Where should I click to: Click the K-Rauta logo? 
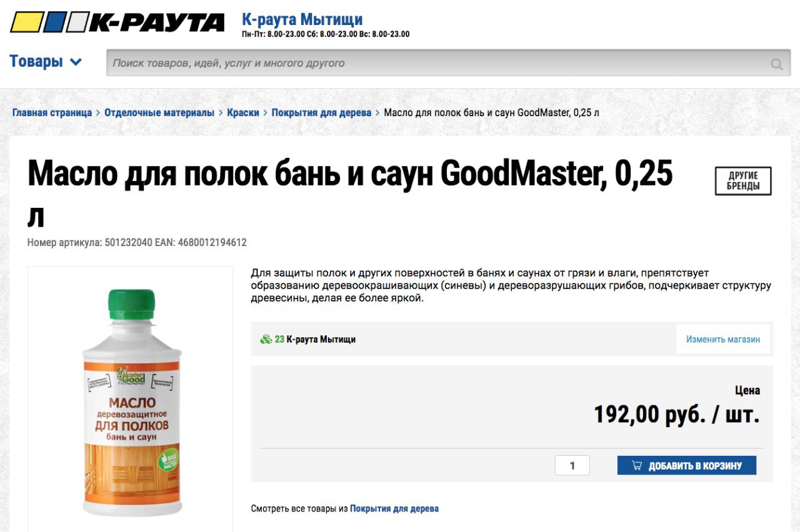(x=117, y=22)
